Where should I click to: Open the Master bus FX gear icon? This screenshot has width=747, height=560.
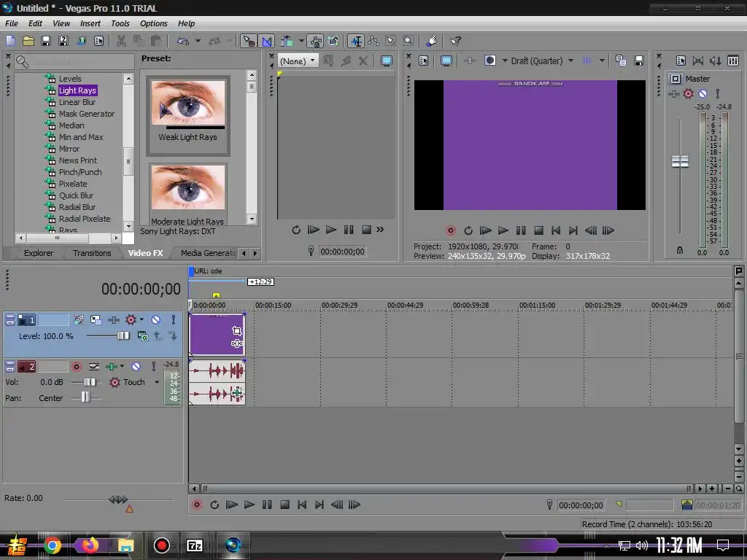[x=688, y=94]
